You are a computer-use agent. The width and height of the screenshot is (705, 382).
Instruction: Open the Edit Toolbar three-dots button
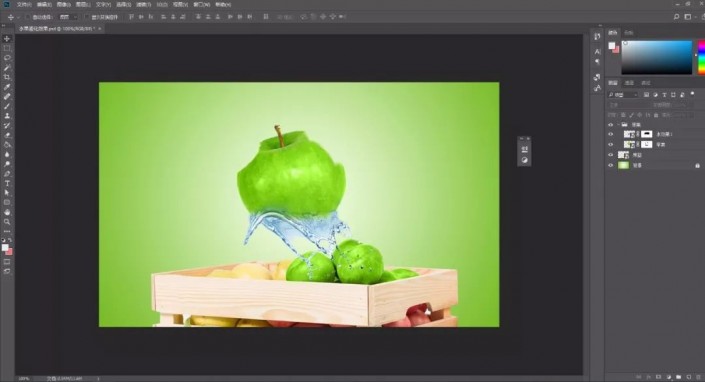coord(7,231)
